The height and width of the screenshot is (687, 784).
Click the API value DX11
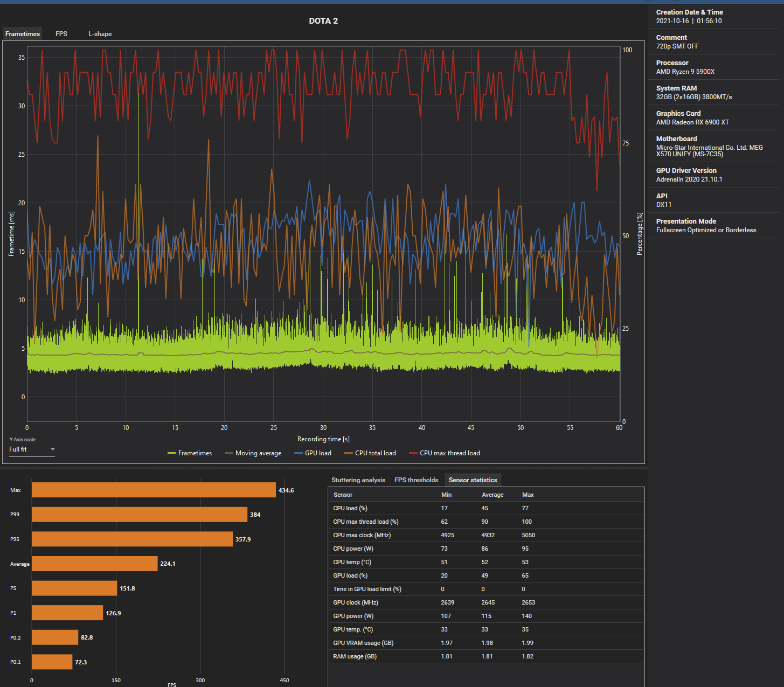coord(664,205)
